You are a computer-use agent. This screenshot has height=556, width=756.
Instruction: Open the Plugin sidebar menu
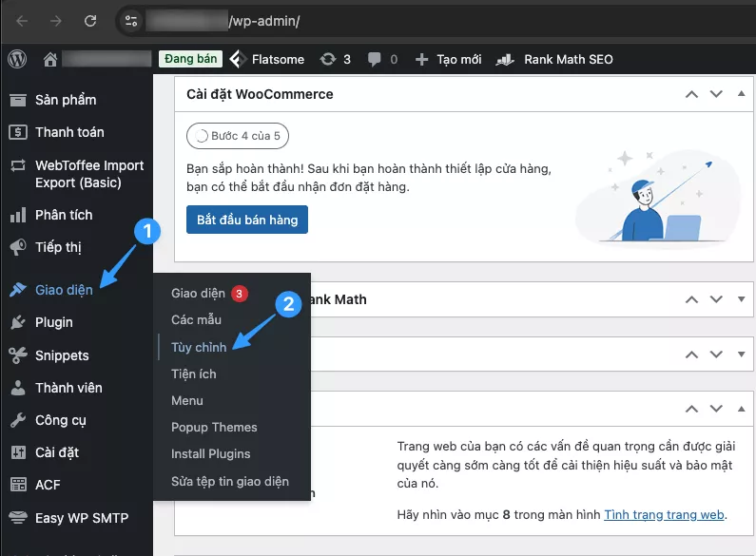53,322
